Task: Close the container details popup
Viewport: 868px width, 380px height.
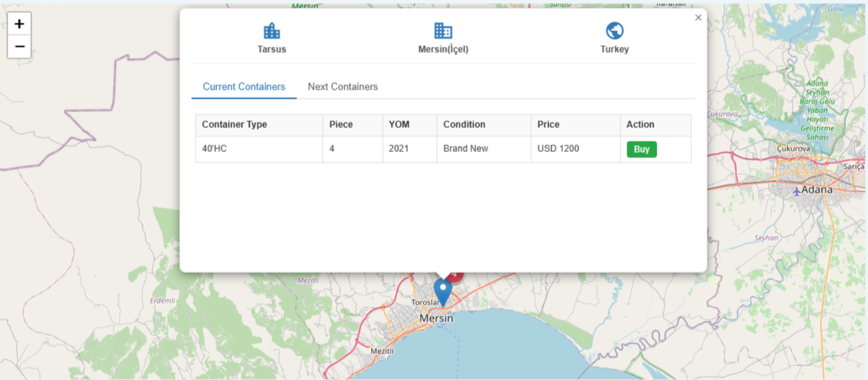Action: click(x=698, y=17)
